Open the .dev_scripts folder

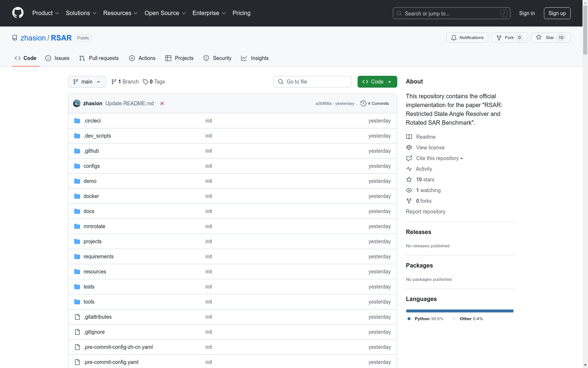pyautogui.click(x=97, y=136)
